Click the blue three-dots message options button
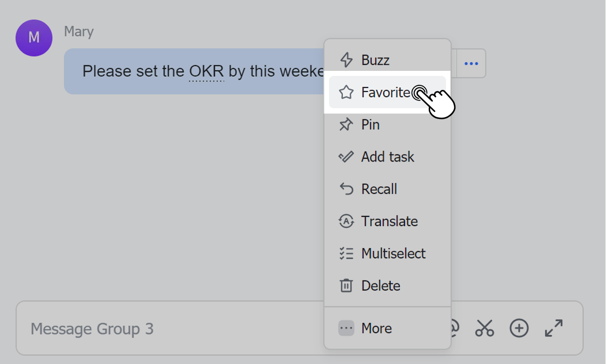The image size is (606, 364). click(x=471, y=64)
